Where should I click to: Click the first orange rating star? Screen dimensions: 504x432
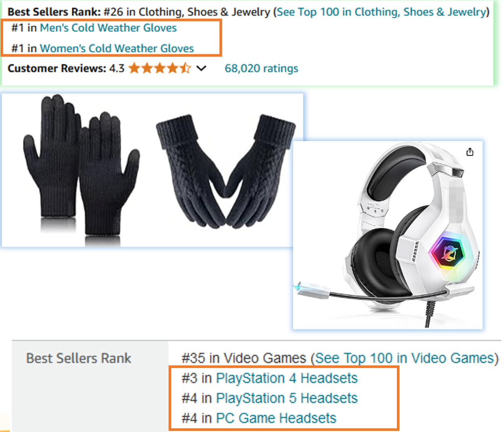pyautogui.click(x=134, y=68)
